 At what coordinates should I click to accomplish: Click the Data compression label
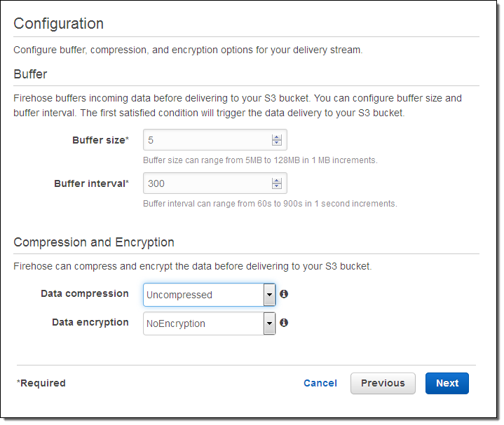[85, 293]
